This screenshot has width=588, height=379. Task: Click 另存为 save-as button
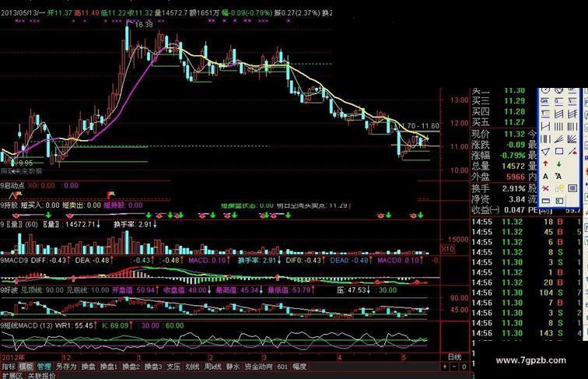click(66, 367)
